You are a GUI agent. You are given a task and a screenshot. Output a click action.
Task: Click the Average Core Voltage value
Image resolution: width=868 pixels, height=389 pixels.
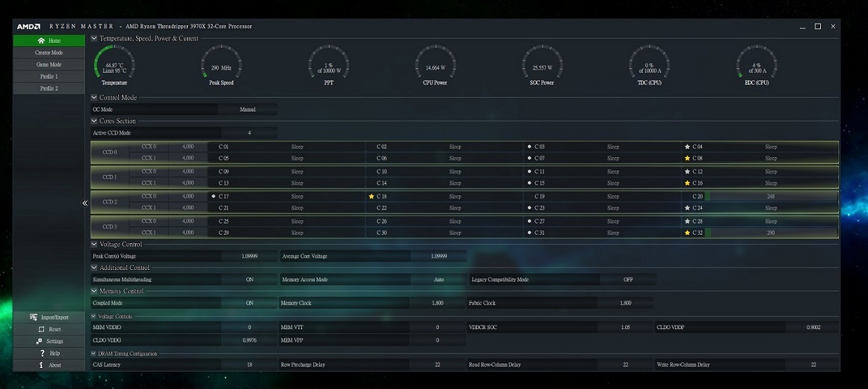tap(439, 257)
